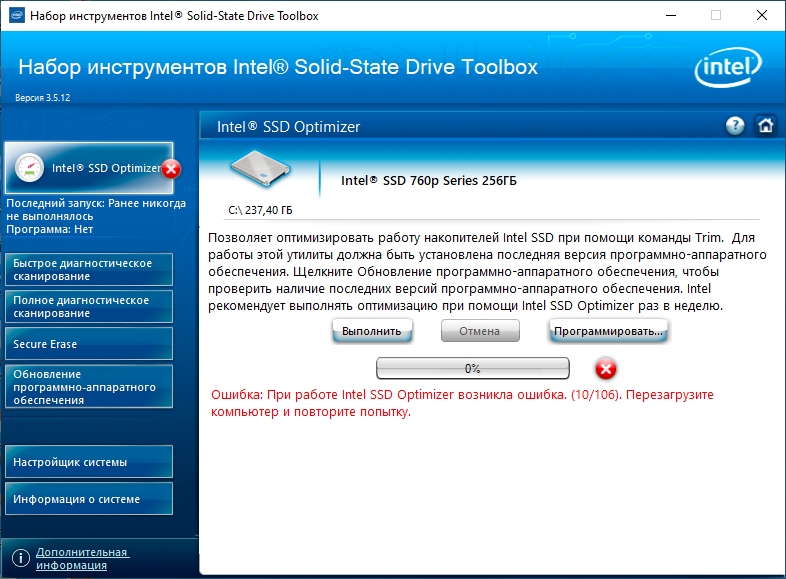This screenshot has width=786, height=579.
Task: Click the red Ошибка error message text
Action: pyautogui.click(x=462, y=403)
